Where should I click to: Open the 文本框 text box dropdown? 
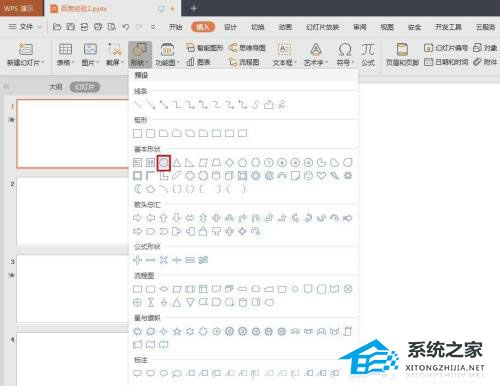[x=284, y=54]
